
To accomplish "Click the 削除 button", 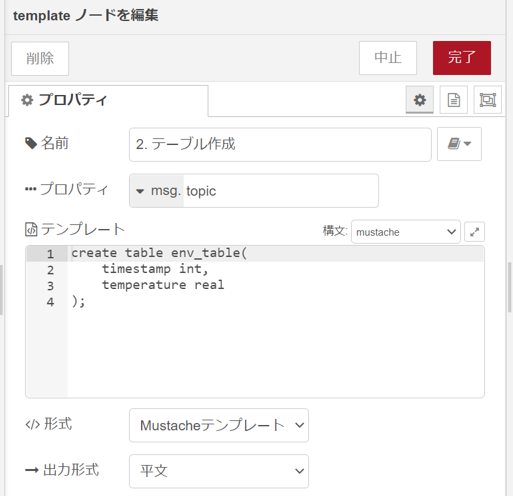I will pyautogui.click(x=40, y=58).
